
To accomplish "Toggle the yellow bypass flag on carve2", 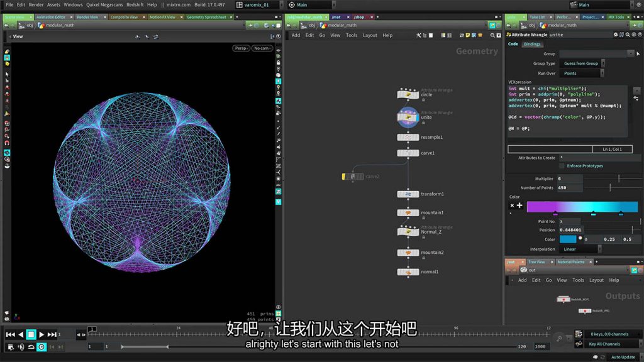I will pos(343,177).
